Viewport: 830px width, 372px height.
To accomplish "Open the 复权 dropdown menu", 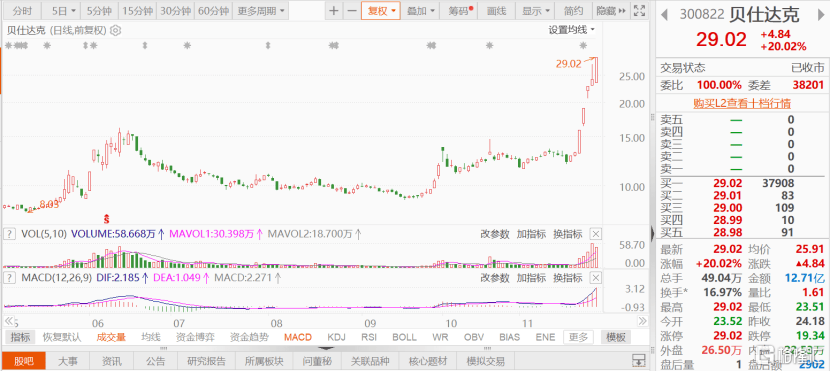I will [x=381, y=11].
